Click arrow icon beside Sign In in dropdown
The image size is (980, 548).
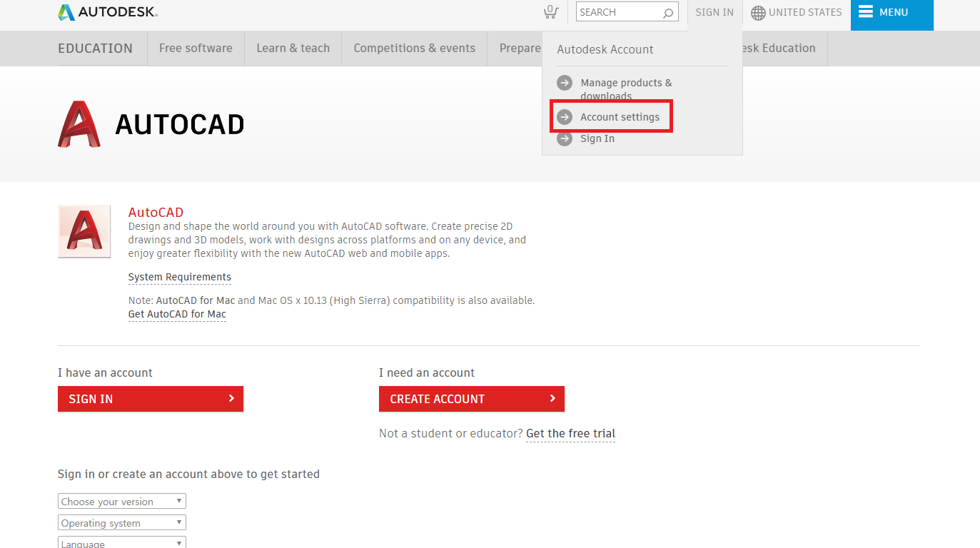click(565, 138)
